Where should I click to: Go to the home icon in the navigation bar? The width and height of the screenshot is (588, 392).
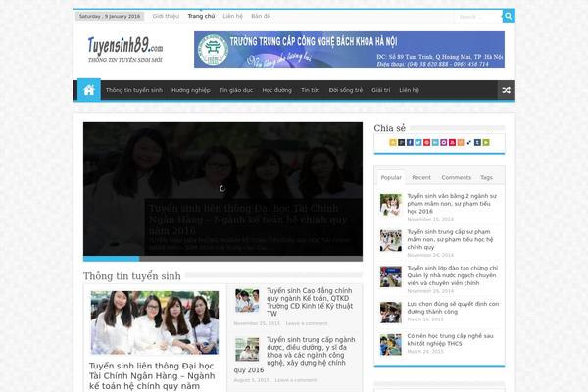[89, 90]
